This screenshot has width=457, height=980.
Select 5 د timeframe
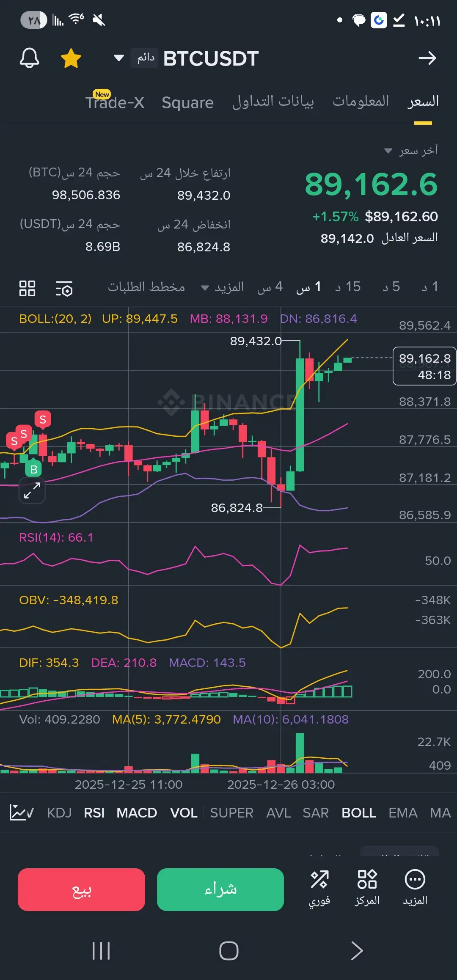coord(391,287)
